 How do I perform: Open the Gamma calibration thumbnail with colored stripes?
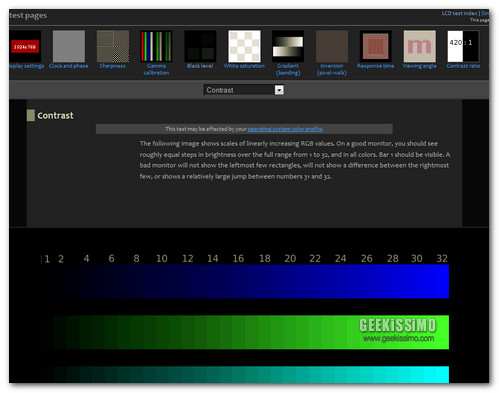click(156, 46)
